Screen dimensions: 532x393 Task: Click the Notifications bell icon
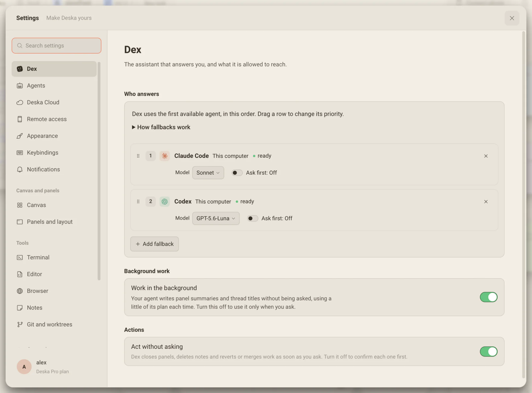pyautogui.click(x=20, y=170)
